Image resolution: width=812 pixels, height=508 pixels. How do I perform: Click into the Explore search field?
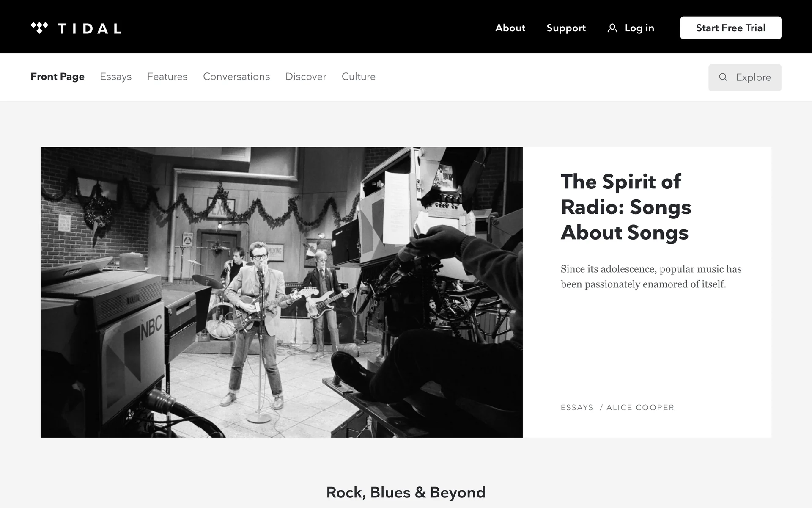pos(745,77)
